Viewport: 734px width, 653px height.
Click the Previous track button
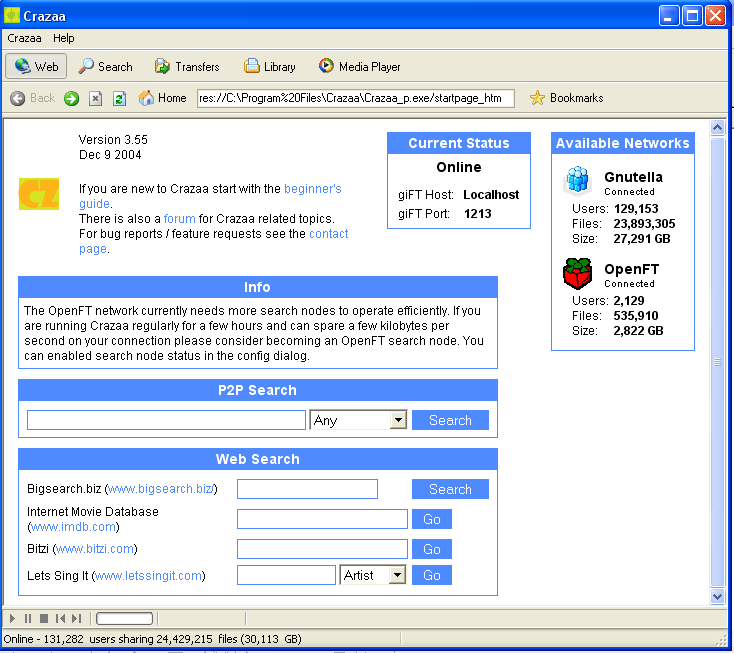60,618
